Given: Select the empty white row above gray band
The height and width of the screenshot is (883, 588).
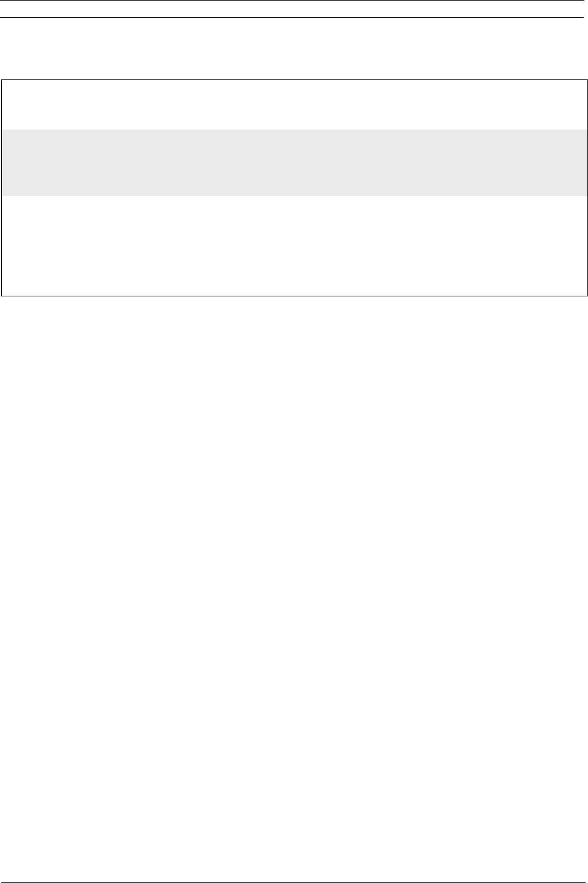Looking at the screenshot, I should point(294,104).
